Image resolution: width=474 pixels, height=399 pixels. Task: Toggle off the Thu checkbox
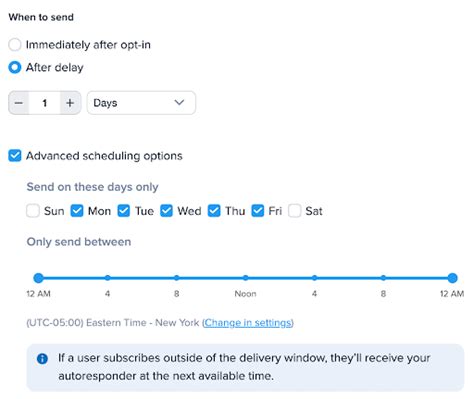pyautogui.click(x=214, y=211)
